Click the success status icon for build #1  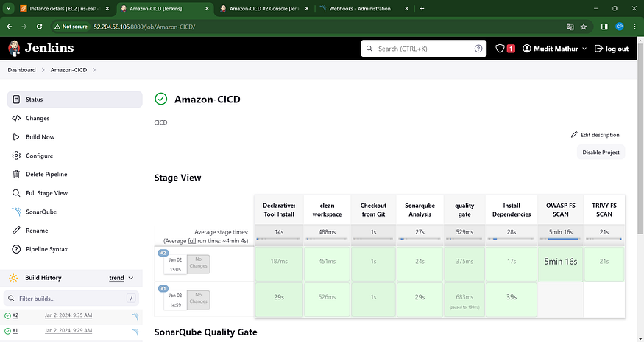[x=7, y=331]
